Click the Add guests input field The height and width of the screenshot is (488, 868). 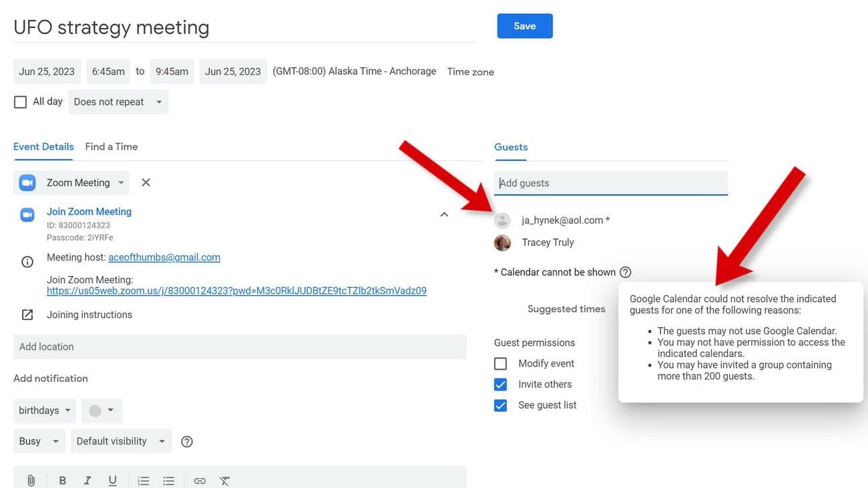(x=610, y=183)
